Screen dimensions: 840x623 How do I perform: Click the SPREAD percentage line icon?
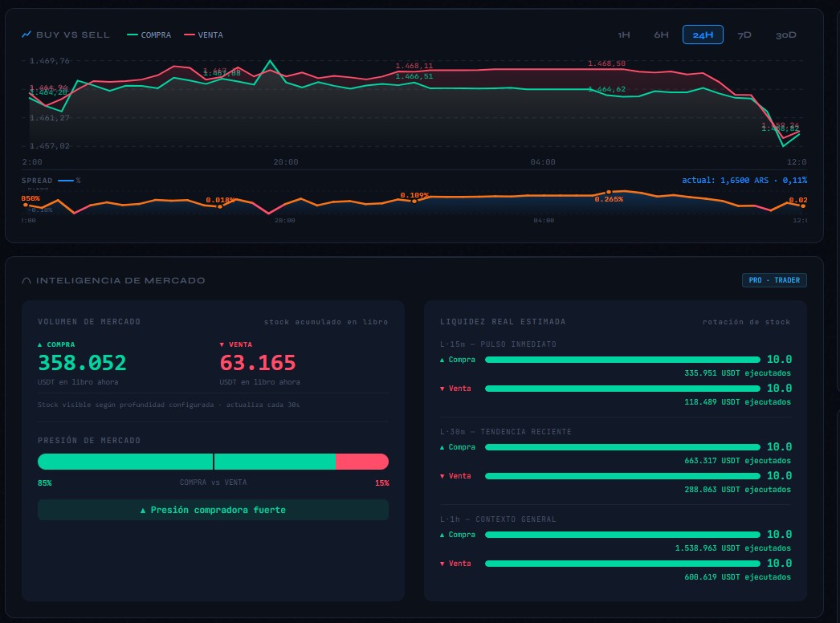[x=67, y=180]
